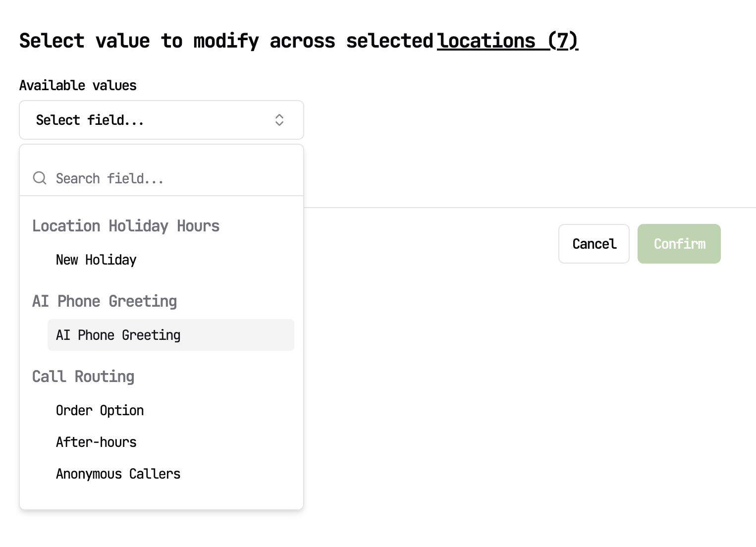Select the 'New Holiday' option

[x=96, y=260]
